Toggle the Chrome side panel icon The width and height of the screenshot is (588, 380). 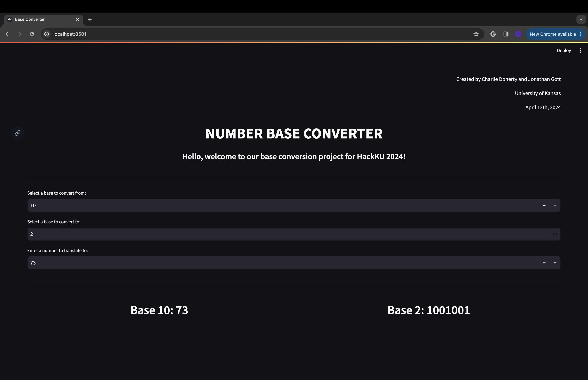click(x=506, y=34)
